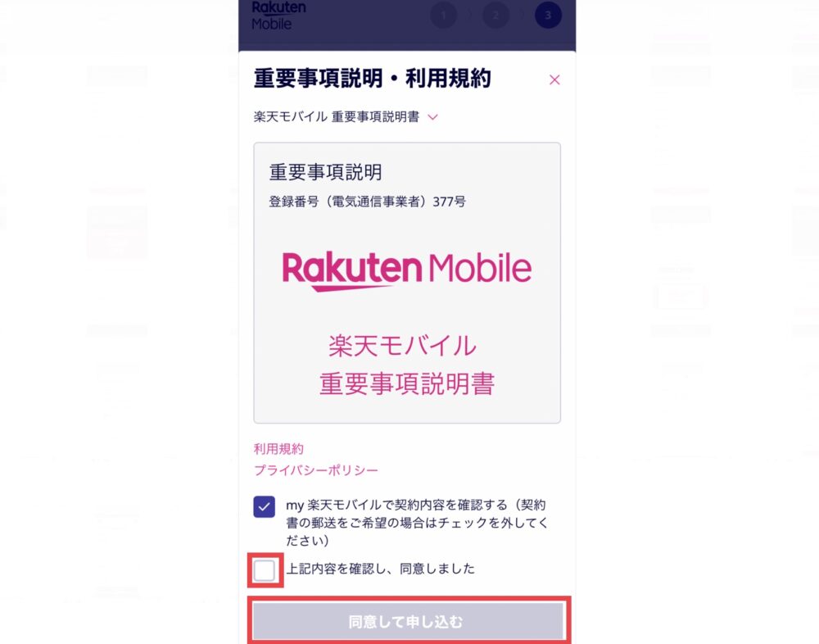Click the 上記内容を確認し、同意しました label text
The width and height of the screenshot is (819, 644).
[380, 569]
